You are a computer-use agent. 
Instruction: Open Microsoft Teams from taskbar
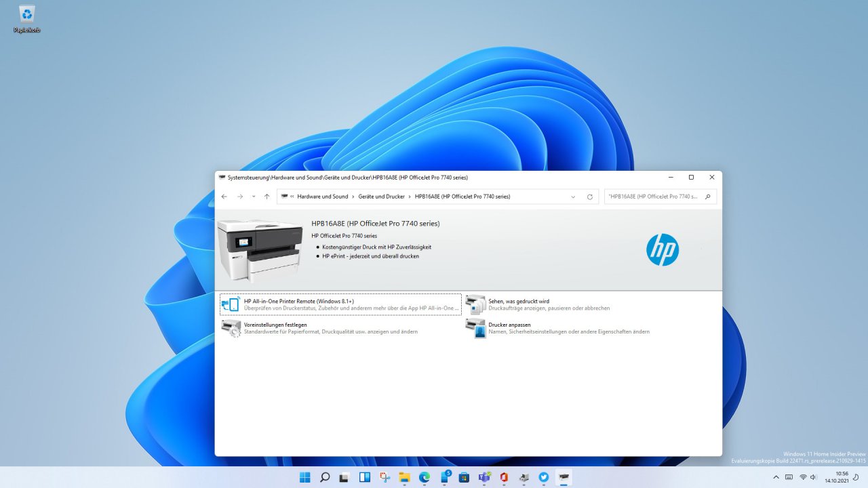pos(484,477)
